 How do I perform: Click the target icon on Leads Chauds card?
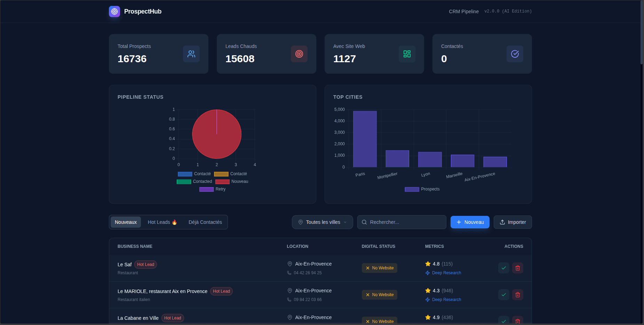pyautogui.click(x=299, y=54)
